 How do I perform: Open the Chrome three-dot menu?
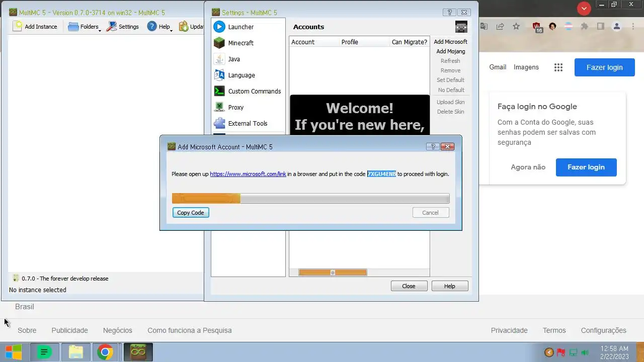pyautogui.click(x=633, y=27)
